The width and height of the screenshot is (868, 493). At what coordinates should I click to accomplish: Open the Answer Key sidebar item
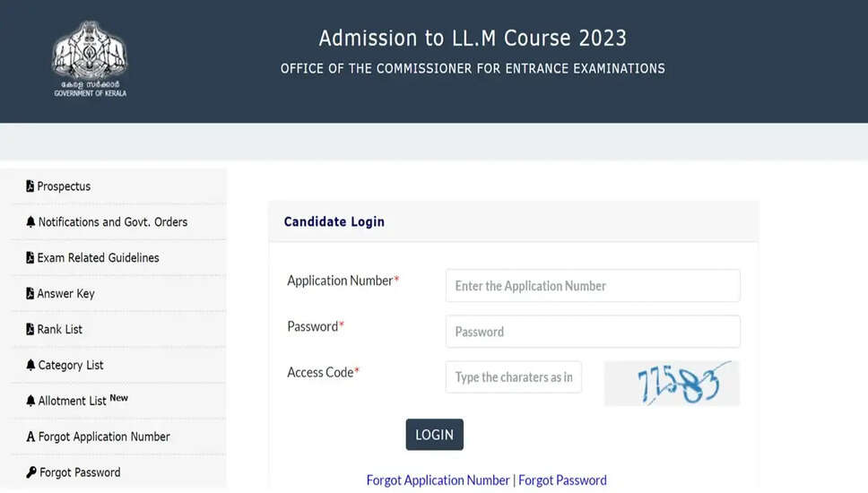[x=65, y=294]
